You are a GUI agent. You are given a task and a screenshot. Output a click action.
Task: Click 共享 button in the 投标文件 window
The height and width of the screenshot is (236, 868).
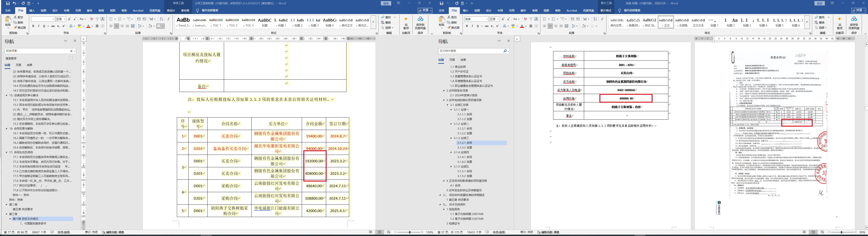[x=859, y=10]
